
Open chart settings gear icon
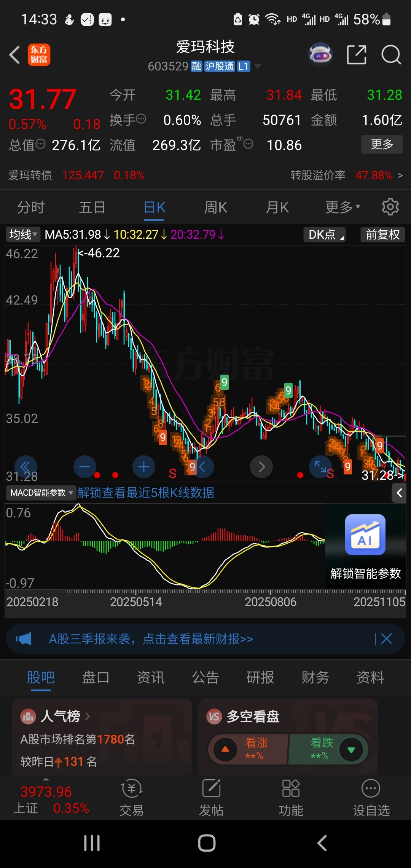pos(390,207)
